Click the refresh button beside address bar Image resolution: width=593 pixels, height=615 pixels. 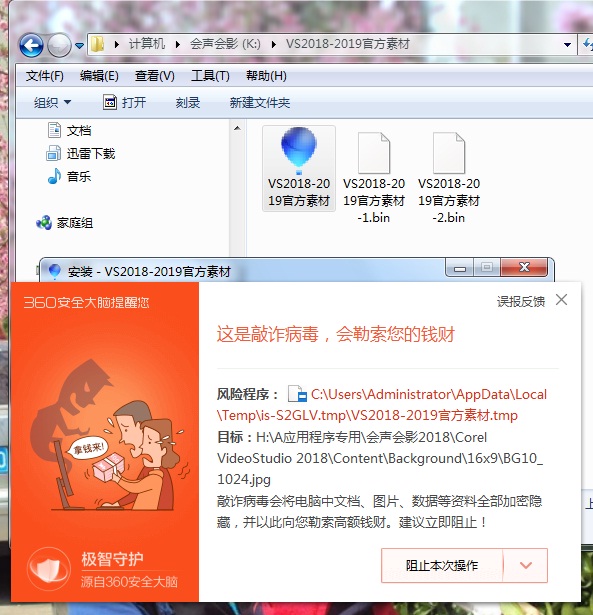(x=587, y=44)
